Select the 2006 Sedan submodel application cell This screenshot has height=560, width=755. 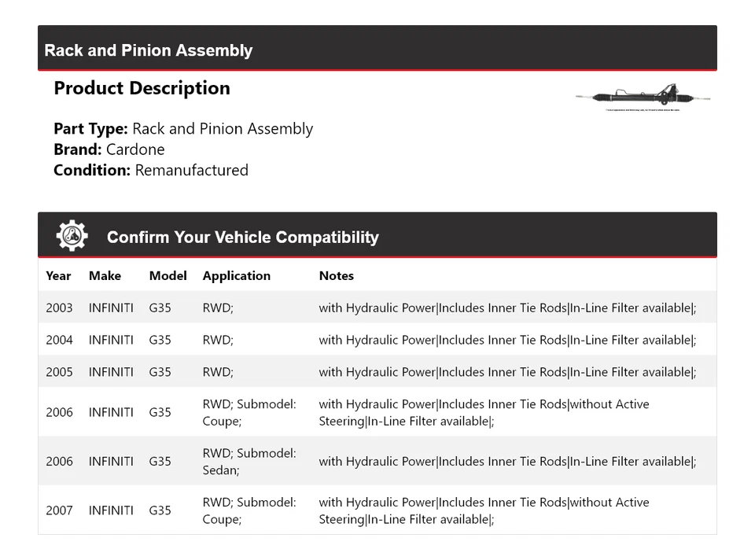click(249, 461)
